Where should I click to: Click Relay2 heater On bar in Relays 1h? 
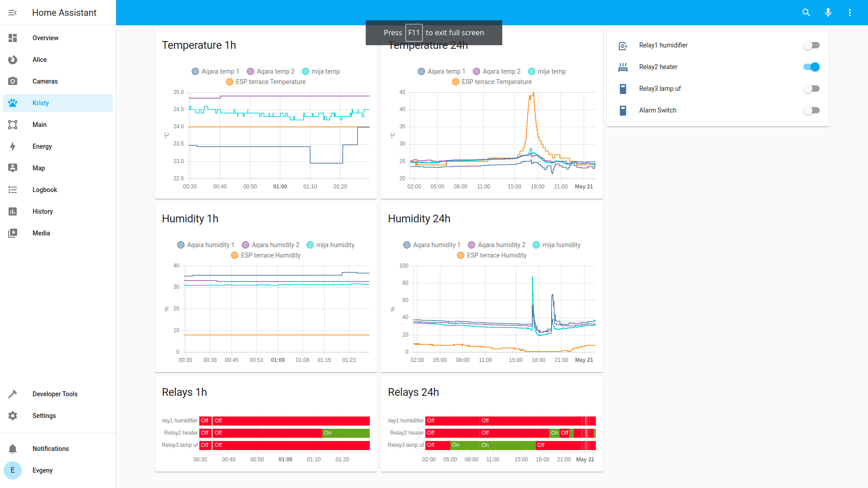(x=346, y=433)
